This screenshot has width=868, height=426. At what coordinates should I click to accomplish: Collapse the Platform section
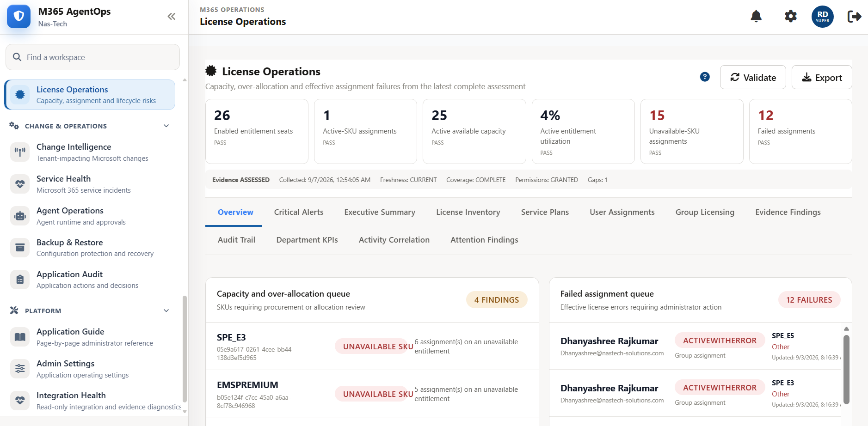point(166,310)
